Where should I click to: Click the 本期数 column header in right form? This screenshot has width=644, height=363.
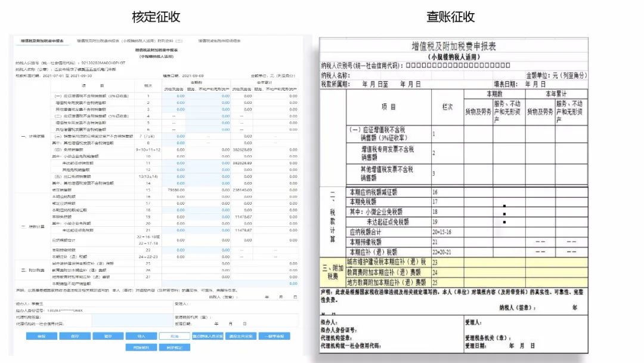[494, 94]
